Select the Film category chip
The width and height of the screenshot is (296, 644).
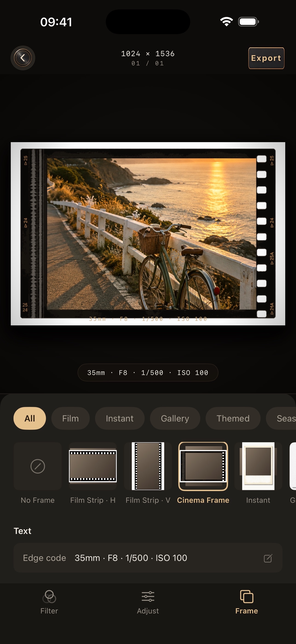70,418
